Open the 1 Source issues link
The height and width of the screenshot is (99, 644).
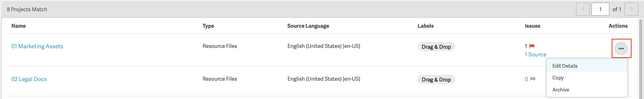click(x=535, y=55)
